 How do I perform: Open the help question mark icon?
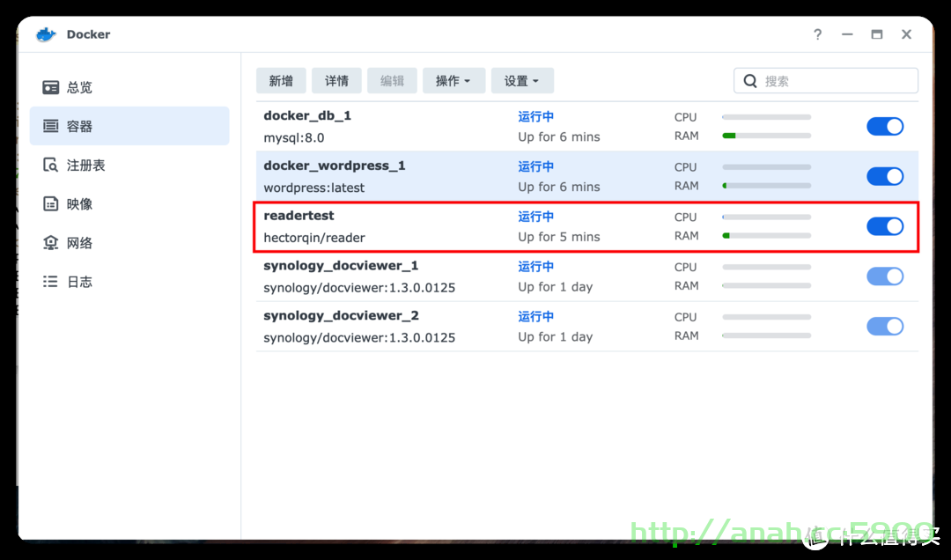(817, 34)
